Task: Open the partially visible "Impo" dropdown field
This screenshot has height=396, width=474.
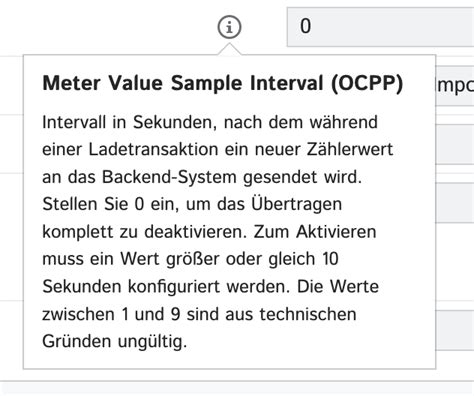Action: tap(455, 86)
